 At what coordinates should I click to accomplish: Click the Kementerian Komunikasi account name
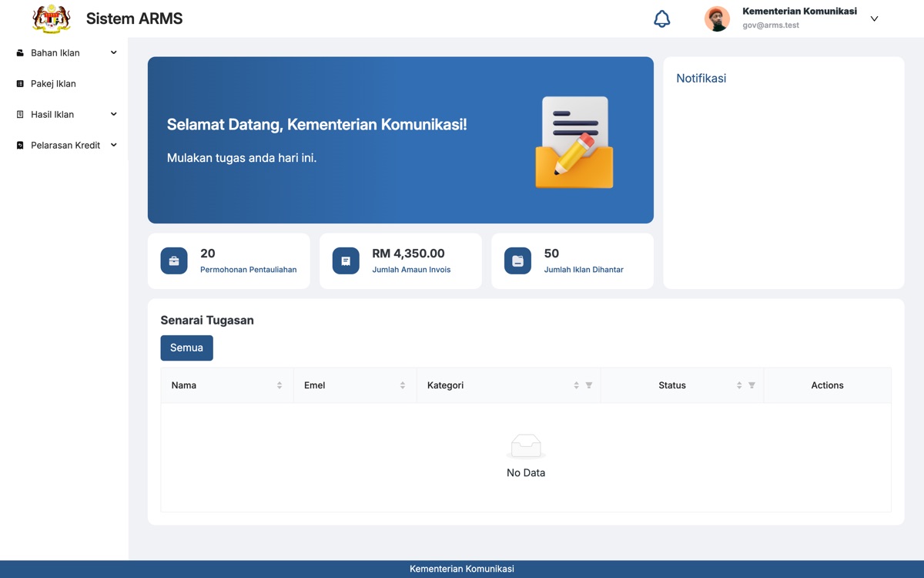coord(799,12)
